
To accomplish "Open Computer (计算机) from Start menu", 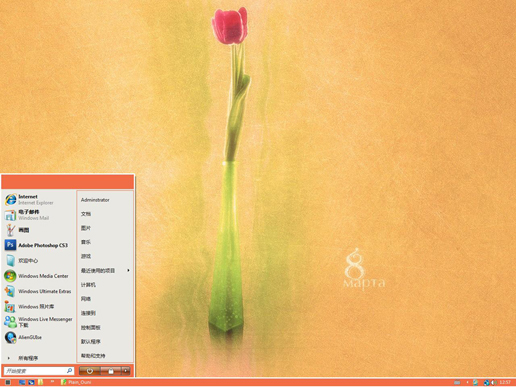I will 105,285.
